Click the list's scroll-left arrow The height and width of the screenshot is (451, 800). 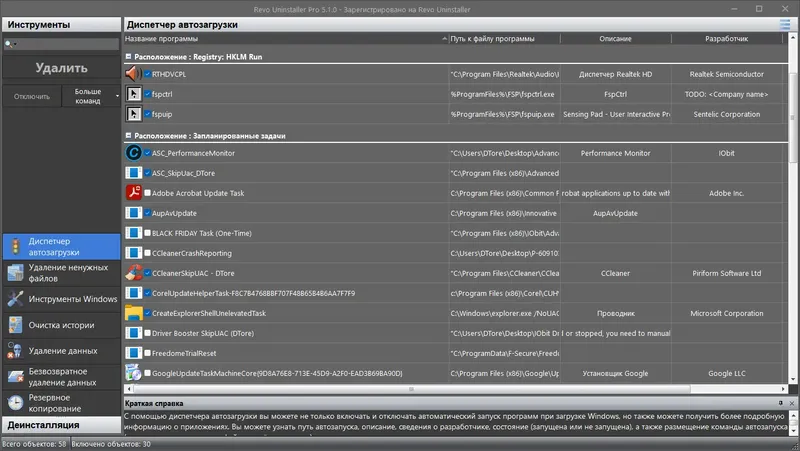pos(128,389)
